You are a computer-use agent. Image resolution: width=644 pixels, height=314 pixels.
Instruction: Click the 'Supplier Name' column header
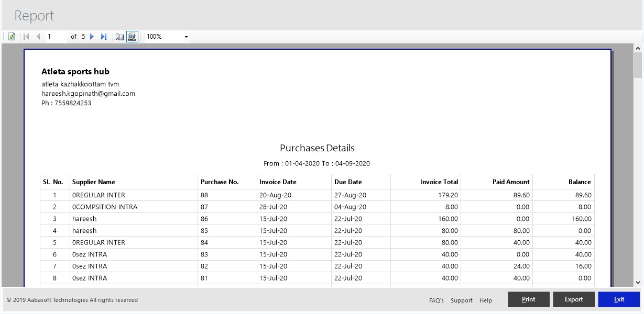click(94, 182)
